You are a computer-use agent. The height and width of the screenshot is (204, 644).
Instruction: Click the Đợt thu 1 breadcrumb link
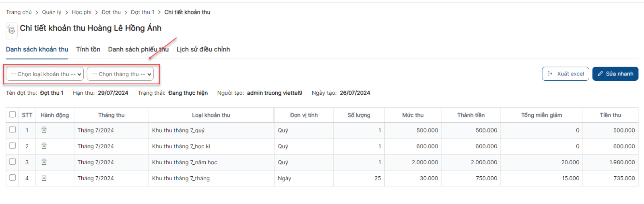pyautogui.click(x=142, y=12)
